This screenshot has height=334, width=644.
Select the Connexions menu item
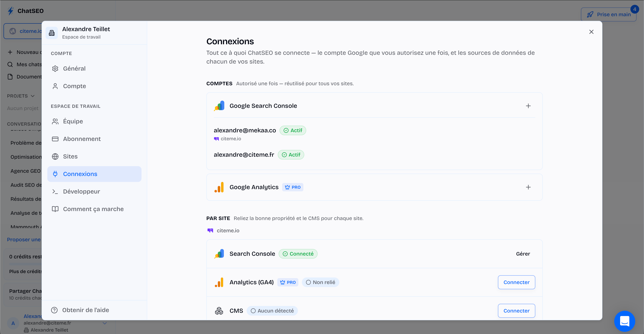click(x=94, y=174)
